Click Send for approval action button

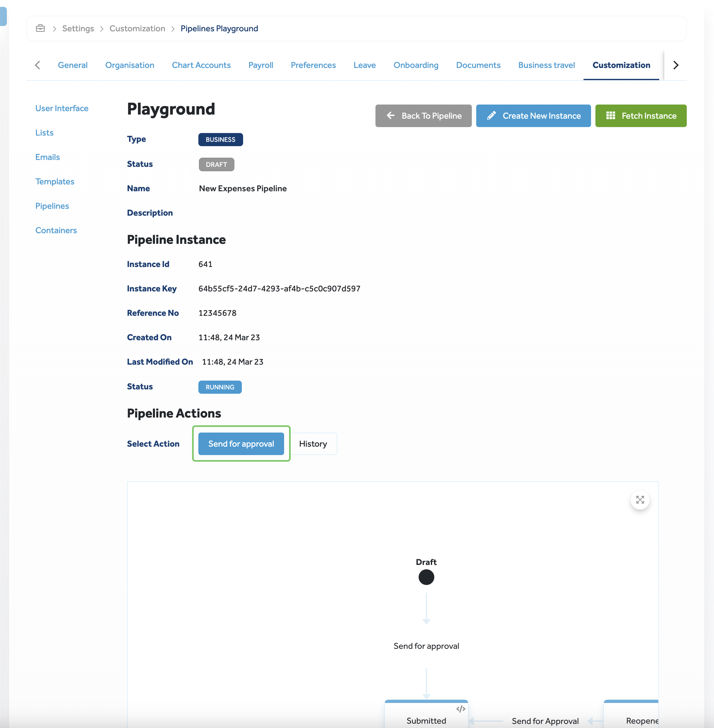[241, 444]
